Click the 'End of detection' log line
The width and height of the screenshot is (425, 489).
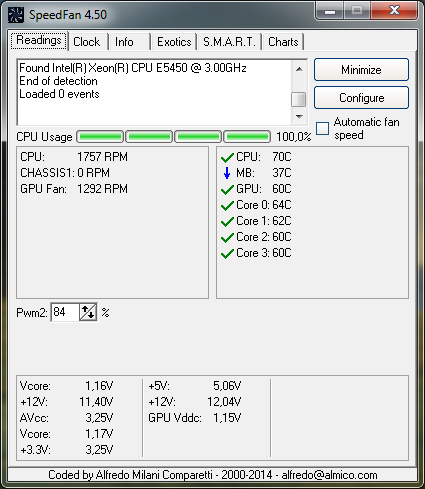point(58,81)
